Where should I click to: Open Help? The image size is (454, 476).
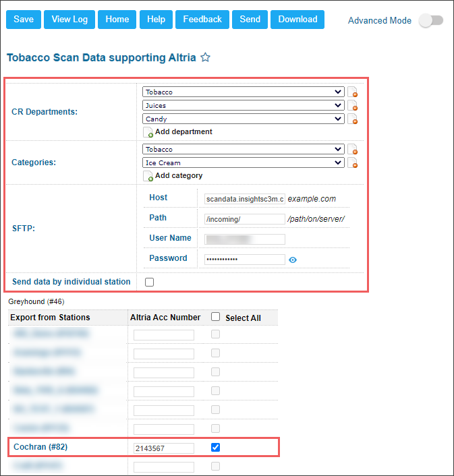point(156,20)
